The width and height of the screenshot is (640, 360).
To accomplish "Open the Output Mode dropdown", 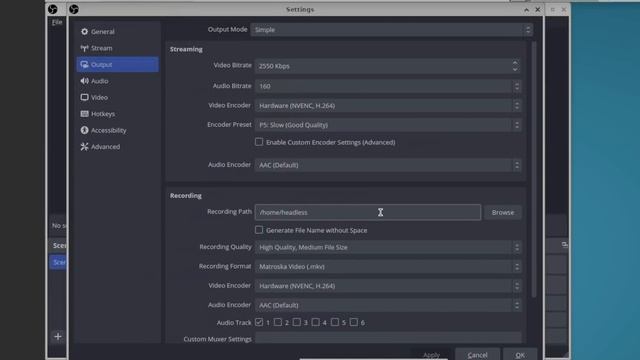I will (391, 30).
